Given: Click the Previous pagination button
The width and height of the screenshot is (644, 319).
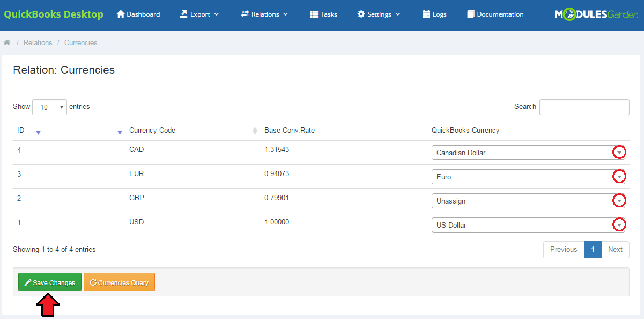Looking at the screenshot, I should [x=564, y=250].
